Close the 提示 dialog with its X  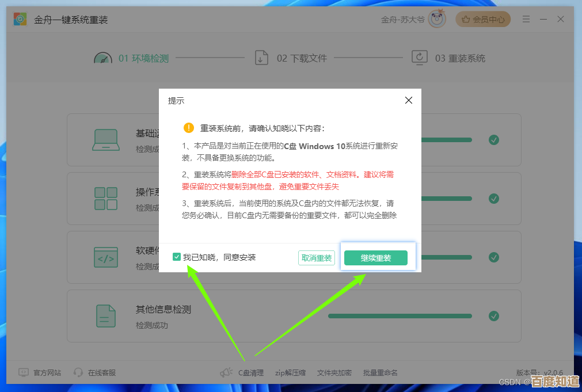point(409,100)
